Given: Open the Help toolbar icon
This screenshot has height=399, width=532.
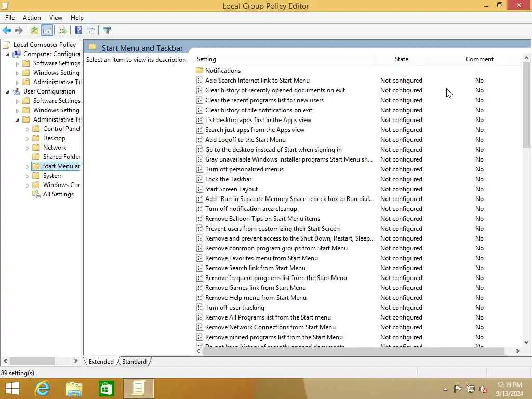Looking at the screenshot, I should (x=78, y=31).
